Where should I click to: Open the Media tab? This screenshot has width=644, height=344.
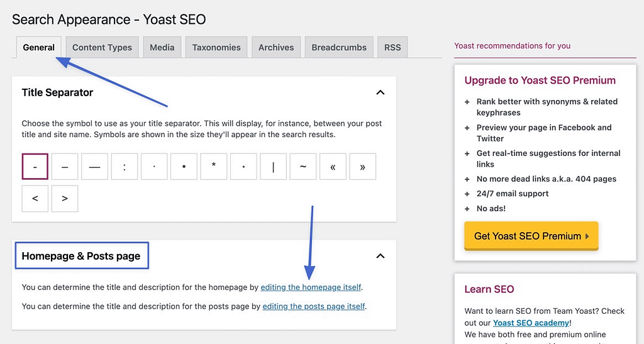[162, 47]
